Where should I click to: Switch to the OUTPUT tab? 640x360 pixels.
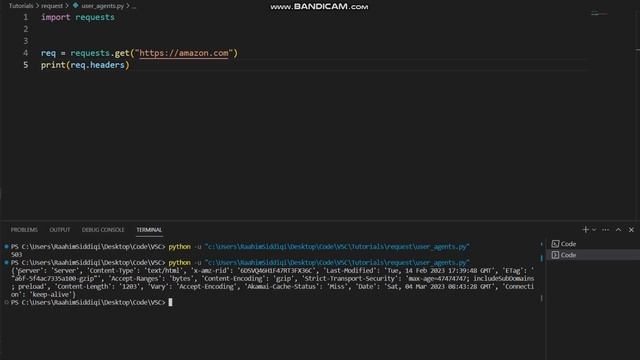(60, 230)
